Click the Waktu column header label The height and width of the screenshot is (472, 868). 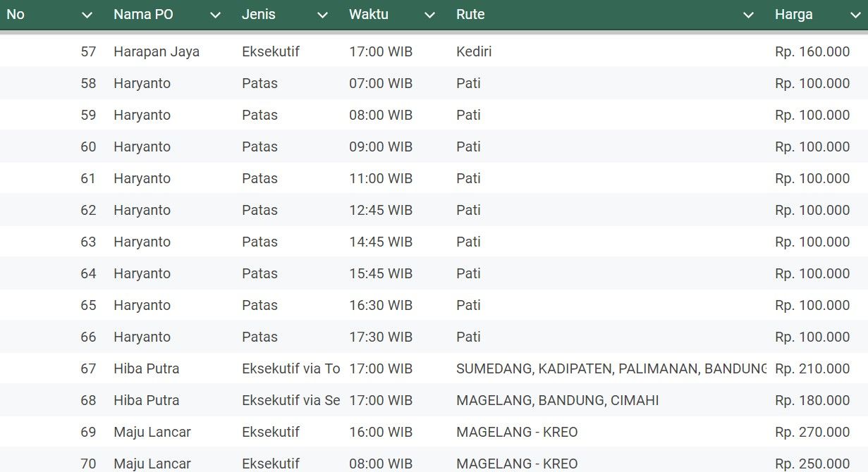point(369,14)
